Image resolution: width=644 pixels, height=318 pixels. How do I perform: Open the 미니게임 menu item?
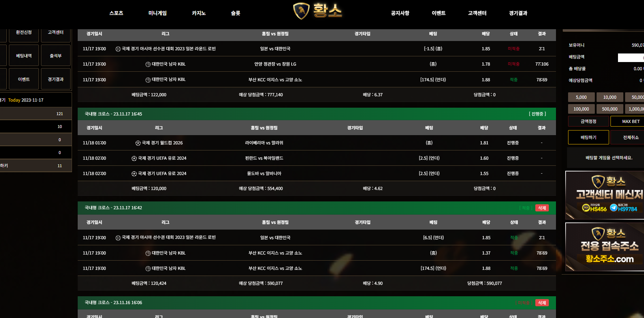[158, 13]
